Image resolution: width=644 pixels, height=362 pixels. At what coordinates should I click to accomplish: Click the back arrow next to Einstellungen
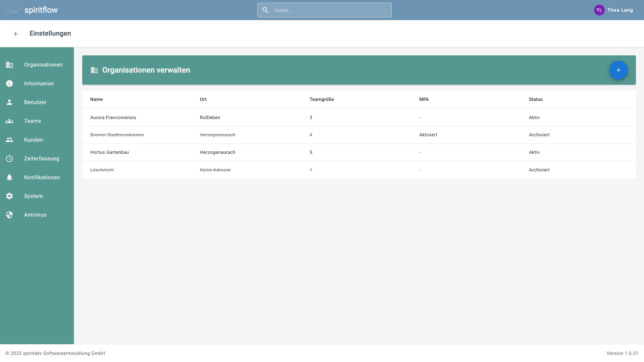pyautogui.click(x=16, y=34)
